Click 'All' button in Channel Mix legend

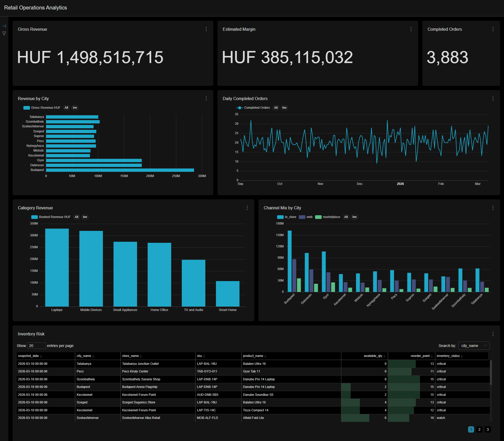point(346,217)
